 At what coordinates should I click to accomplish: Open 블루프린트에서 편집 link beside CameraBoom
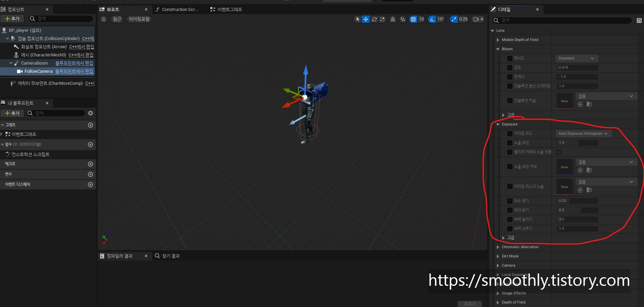click(x=74, y=63)
